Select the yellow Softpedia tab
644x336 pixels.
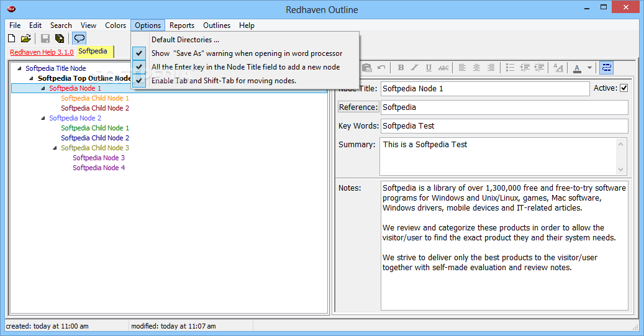click(95, 52)
